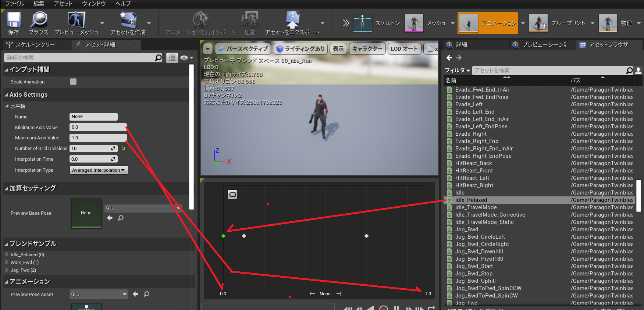The width and height of the screenshot is (644, 310).
Task: Open the ヘルプ menu
Action: pos(123,4)
